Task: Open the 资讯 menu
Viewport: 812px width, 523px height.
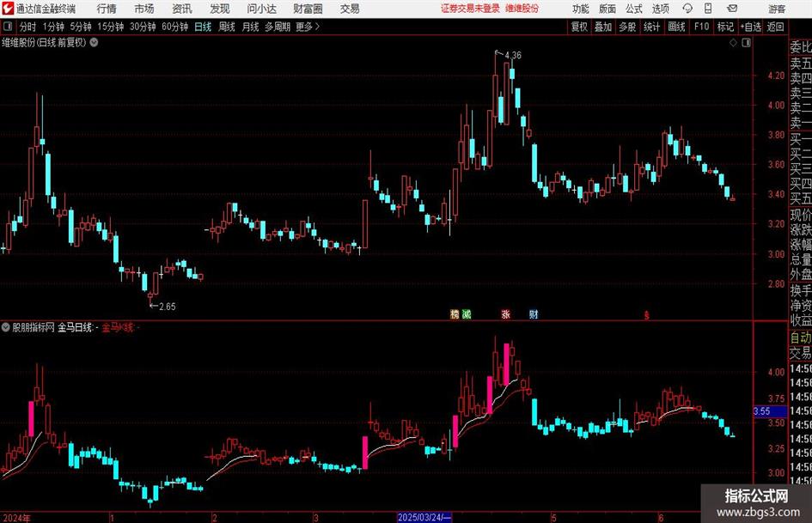Action: click(x=182, y=9)
